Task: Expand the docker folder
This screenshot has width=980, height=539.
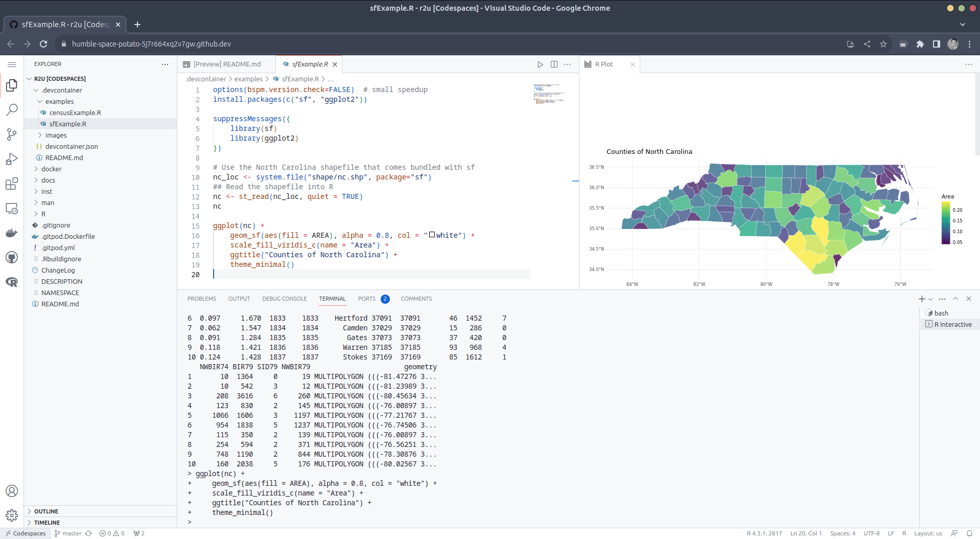Action: click(51, 169)
